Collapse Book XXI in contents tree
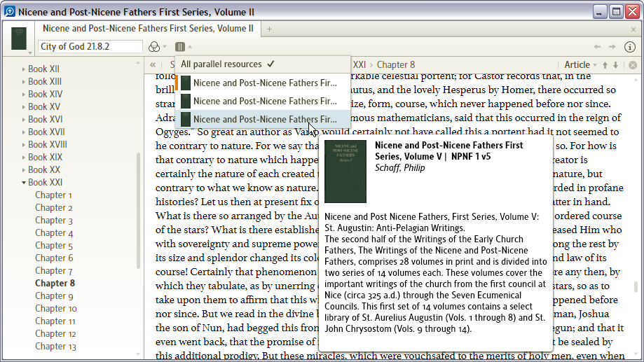Screen dimensions: 644x362 pyautogui.click(x=23, y=183)
